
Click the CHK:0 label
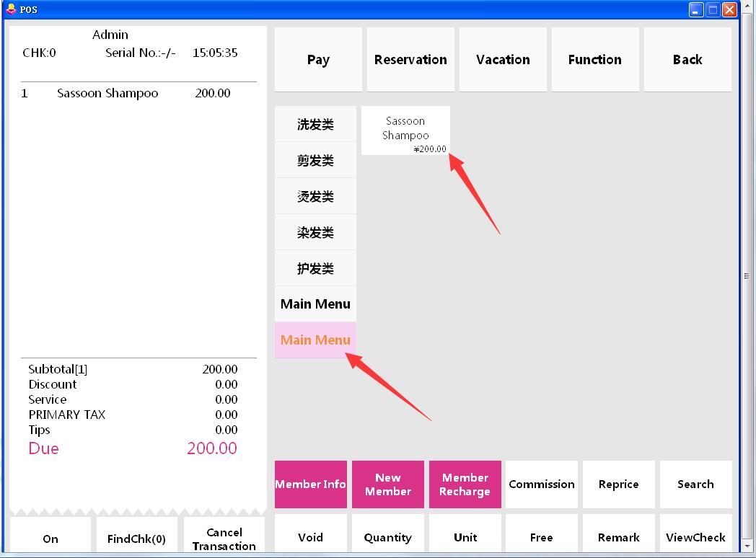[x=39, y=53]
